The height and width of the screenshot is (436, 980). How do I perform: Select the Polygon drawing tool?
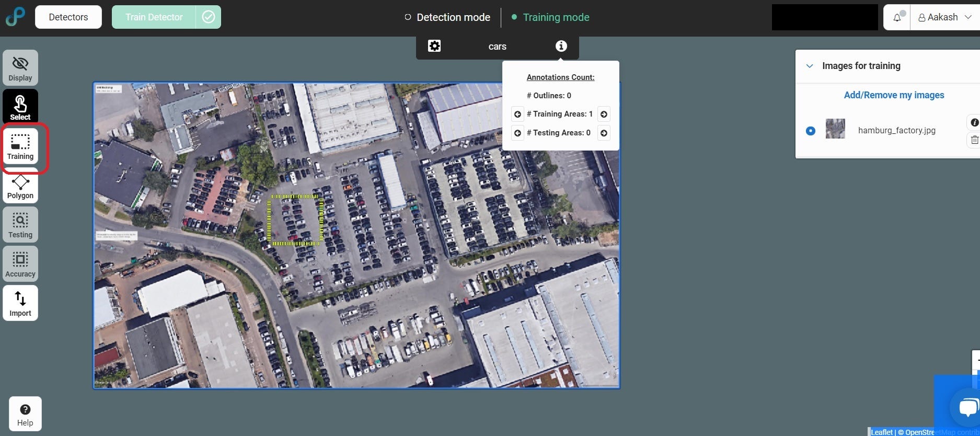point(20,187)
